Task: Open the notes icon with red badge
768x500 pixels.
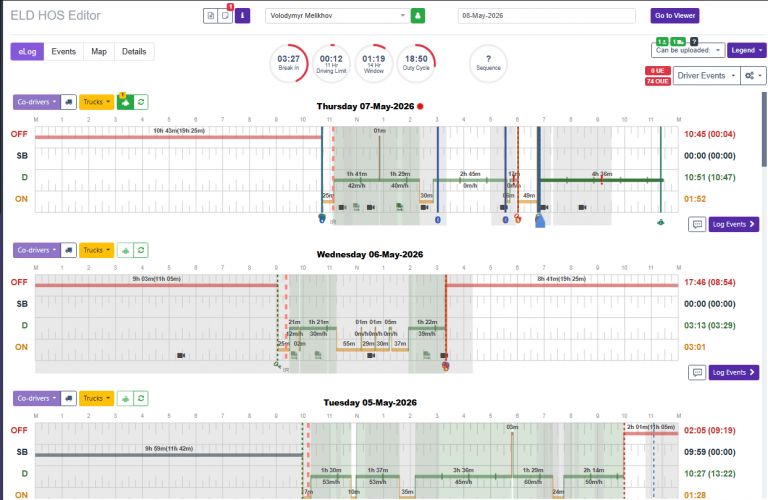Action: coord(225,16)
